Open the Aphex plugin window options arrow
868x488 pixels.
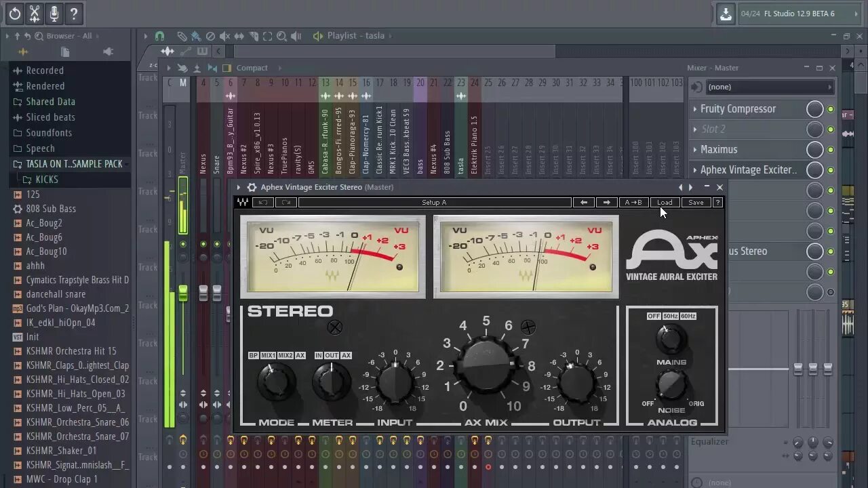(x=238, y=187)
